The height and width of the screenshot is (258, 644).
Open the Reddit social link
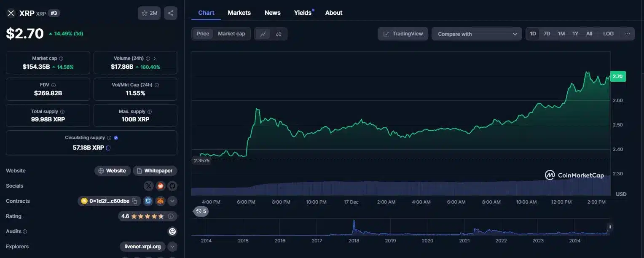(161, 186)
